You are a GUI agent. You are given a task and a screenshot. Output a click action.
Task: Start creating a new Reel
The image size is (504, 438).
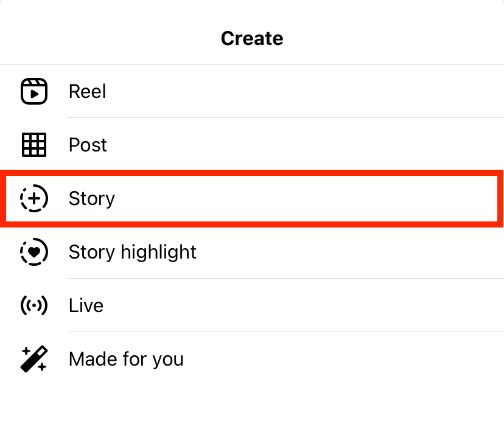pyautogui.click(x=252, y=91)
